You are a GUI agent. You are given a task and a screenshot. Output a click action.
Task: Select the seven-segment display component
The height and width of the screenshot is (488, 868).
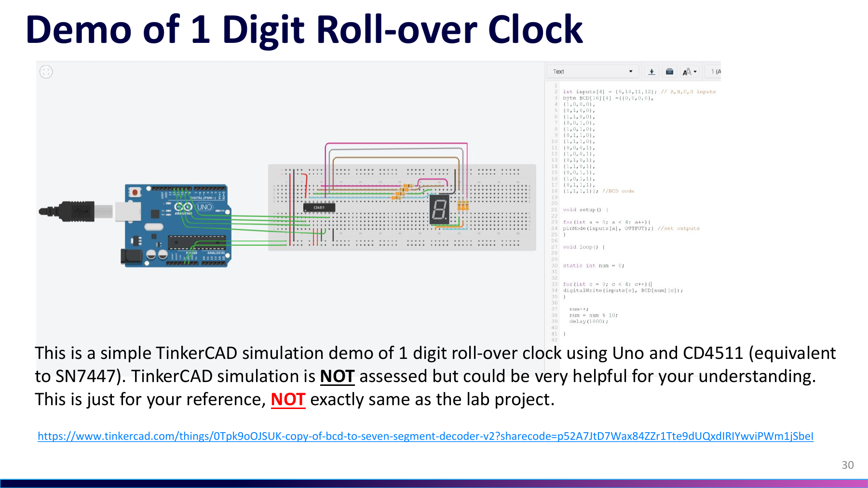pyautogui.click(x=439, y=210)
